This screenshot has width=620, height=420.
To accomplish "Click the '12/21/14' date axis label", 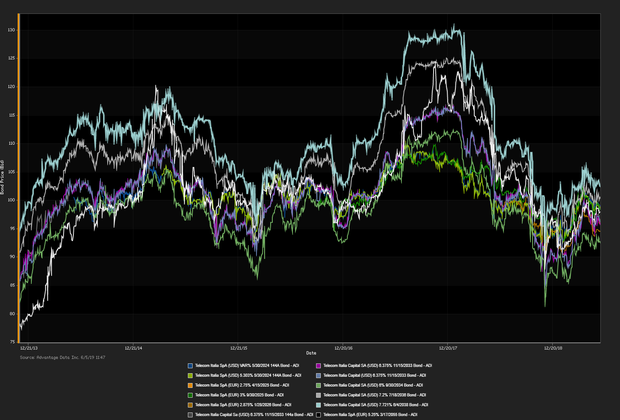I will click(x=133, y=348).
